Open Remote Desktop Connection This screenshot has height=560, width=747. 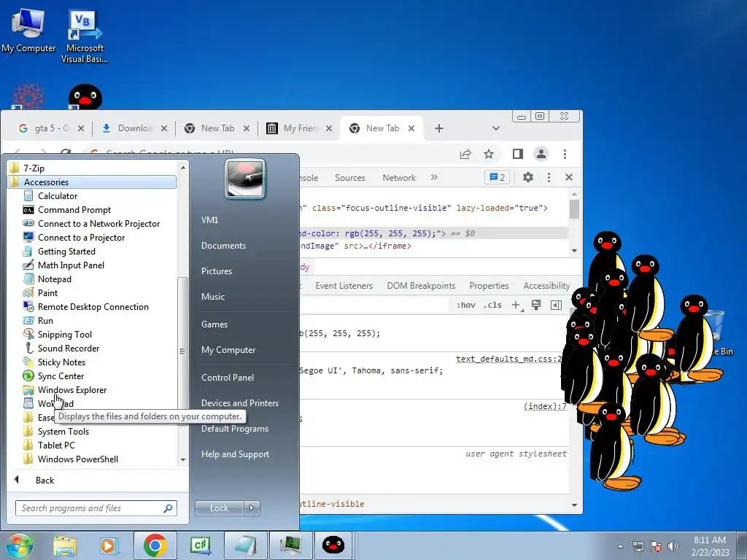(93, 307)
